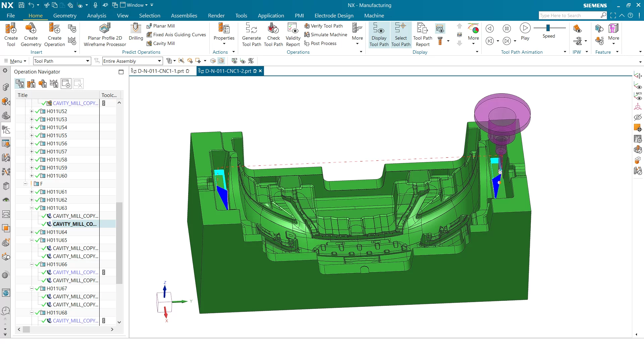Choose Fixed Axis Guiding Curves
644x344 pixels.
click(x=176, y=35)
